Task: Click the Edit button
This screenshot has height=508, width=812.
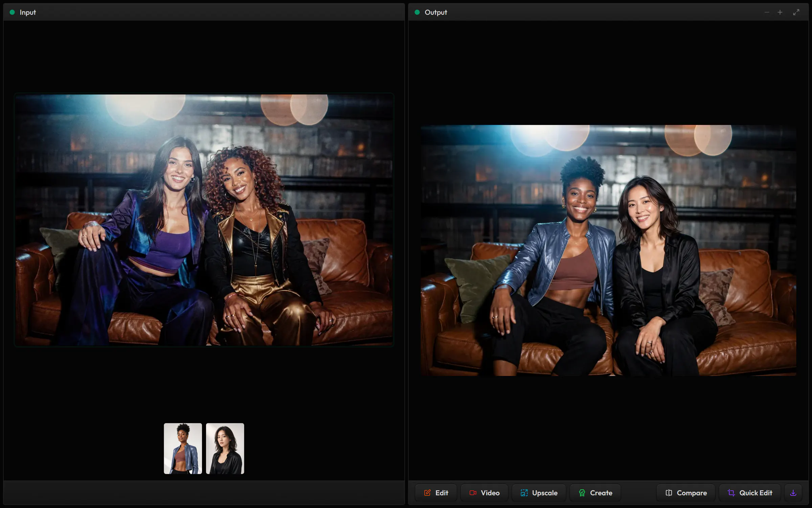Action: click(x=436, y=493)
